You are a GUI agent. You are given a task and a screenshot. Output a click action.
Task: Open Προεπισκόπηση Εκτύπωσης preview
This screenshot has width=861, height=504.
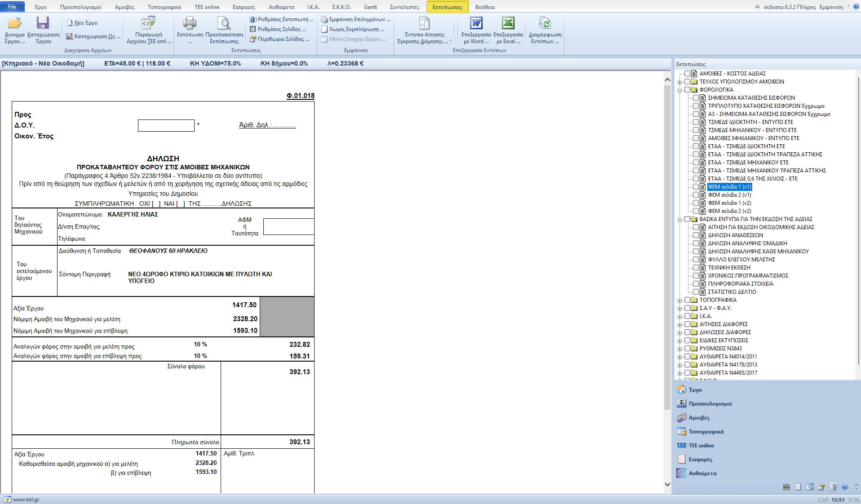(224, 23)
